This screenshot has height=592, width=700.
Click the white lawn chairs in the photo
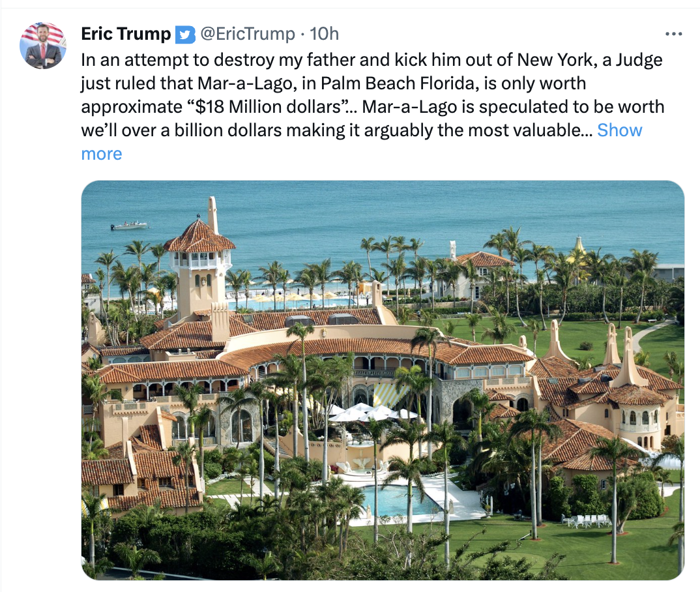pyautogui.click(x=585, y=520)
